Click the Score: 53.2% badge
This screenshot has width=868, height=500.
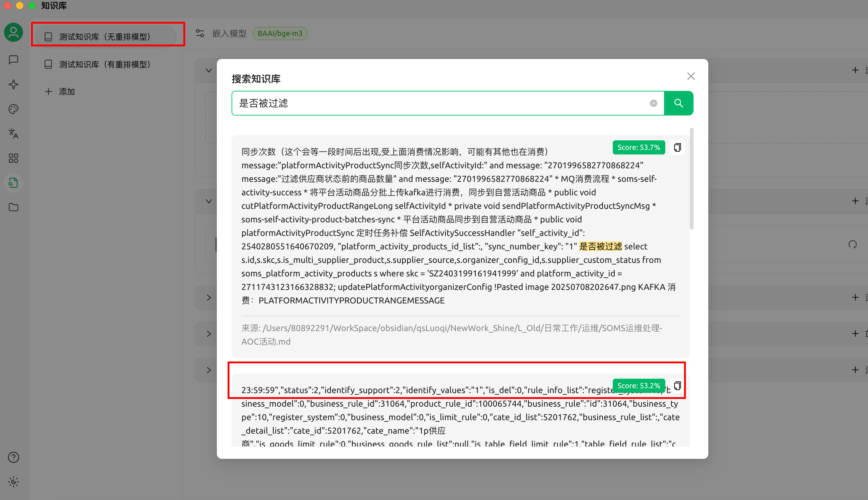coord(639,386)
